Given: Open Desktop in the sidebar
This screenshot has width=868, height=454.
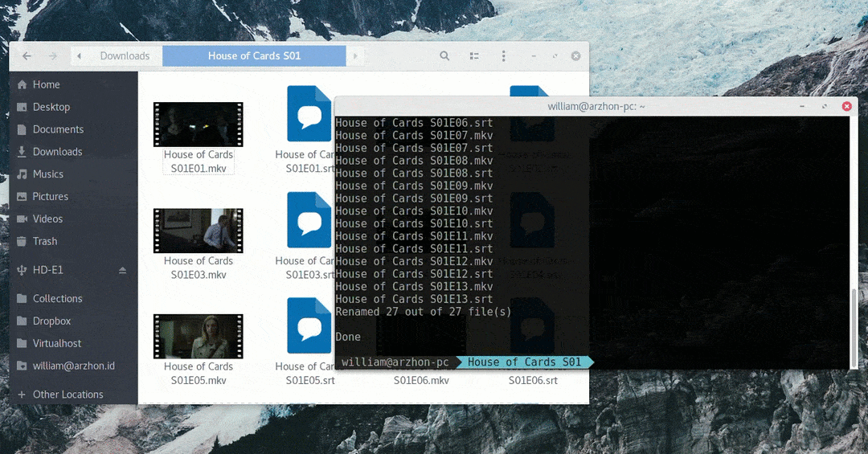Looking at the screenshot, I should [x=73, y=107].
